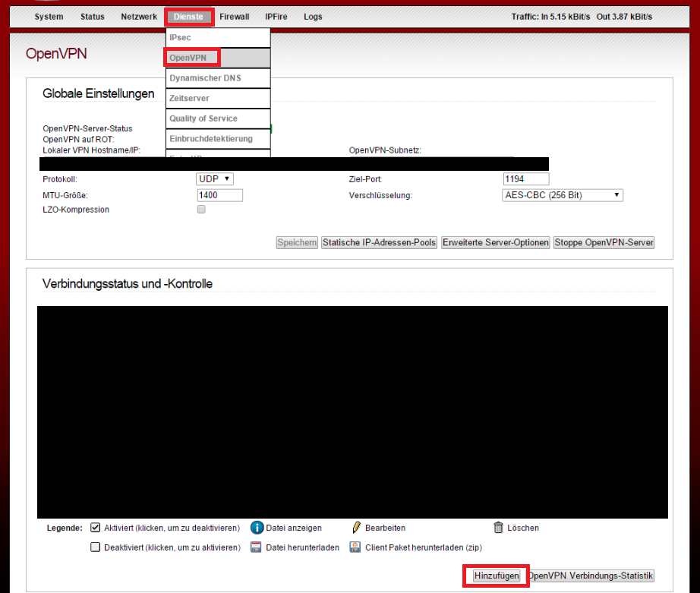Image resolution: width=700 pixels, height=593 pixels.
Task: Open the Verschlüsselung AES-CBC dropdown
Action: pyautogui.click(x=563, y=195)
